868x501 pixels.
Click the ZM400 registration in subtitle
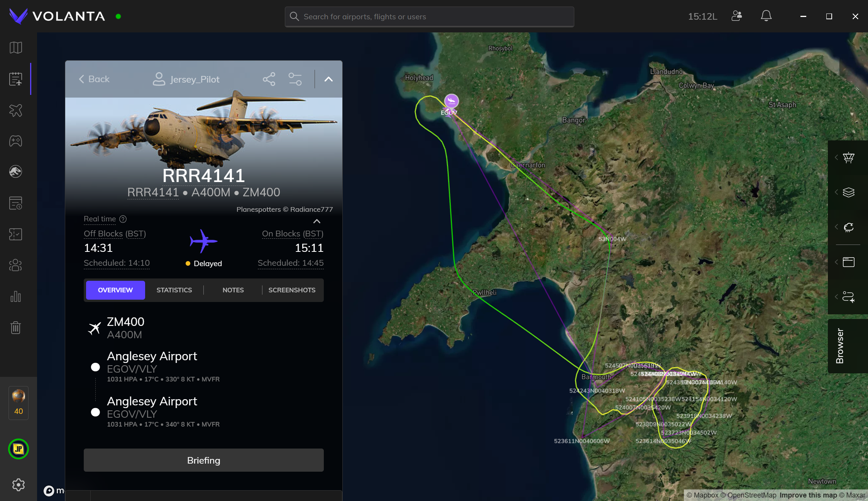[261, 192]
